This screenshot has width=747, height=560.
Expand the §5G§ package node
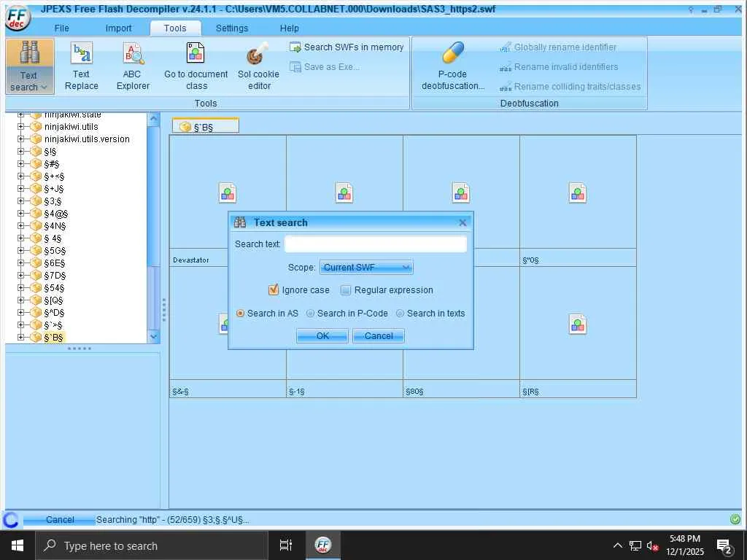20,251
